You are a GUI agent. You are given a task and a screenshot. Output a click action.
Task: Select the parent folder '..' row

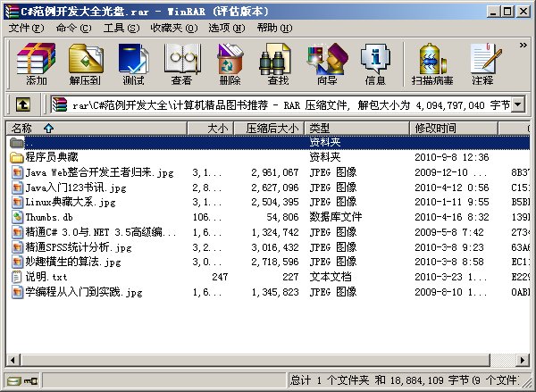click(x=268, y=142)
